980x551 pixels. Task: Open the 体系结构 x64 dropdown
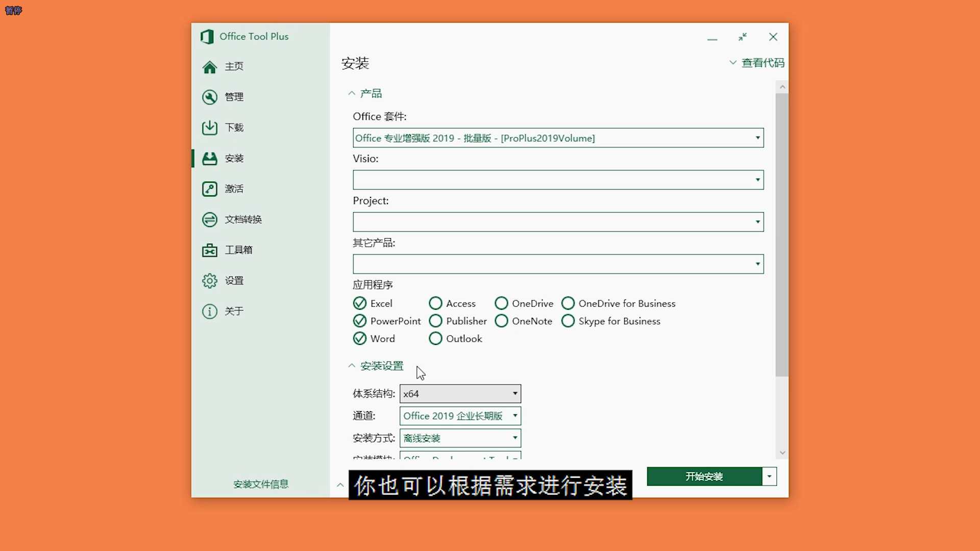[460, 393]
